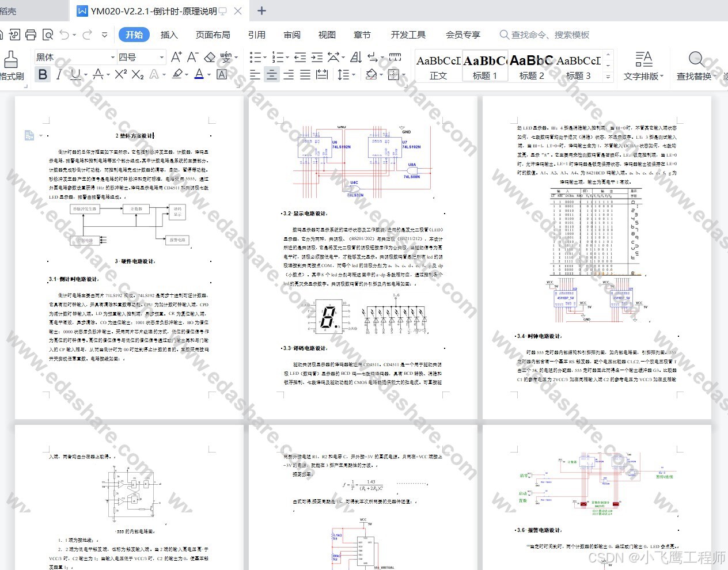Viewport: 728px width, 570px height.
Task: Redo the last undone action
Action: (87, 35)
